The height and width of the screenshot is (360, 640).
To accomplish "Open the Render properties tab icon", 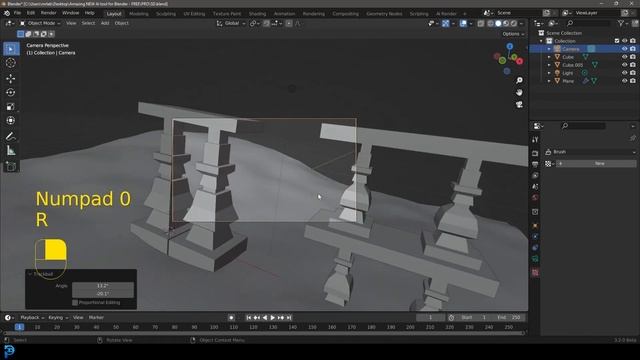I will pyautogui.click(x=535, y=153).
